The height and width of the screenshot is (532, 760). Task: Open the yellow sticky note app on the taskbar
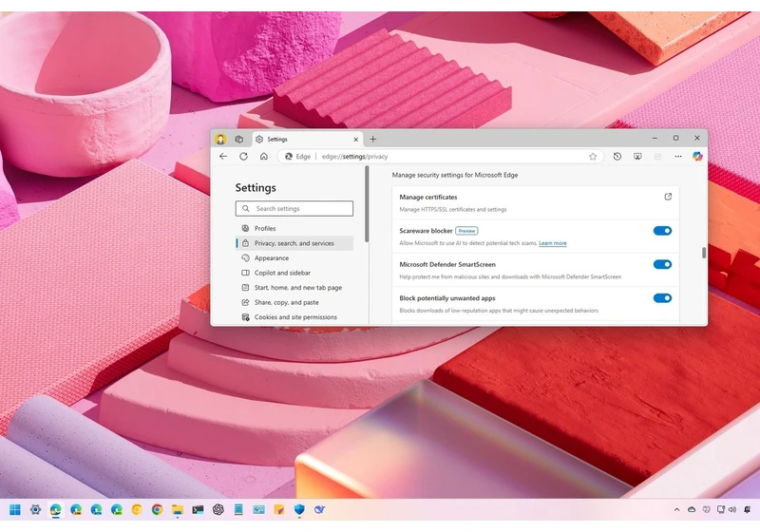(x=278, y=510)
